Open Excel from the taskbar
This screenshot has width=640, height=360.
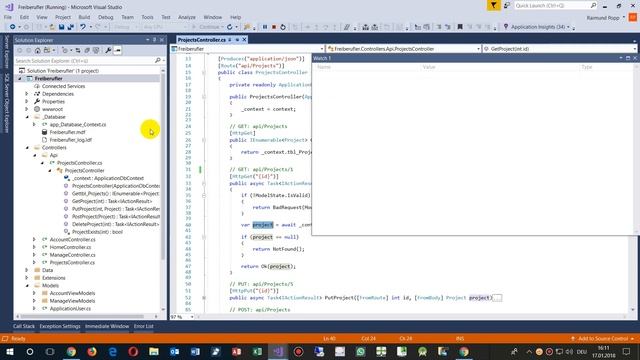(257, 351)
